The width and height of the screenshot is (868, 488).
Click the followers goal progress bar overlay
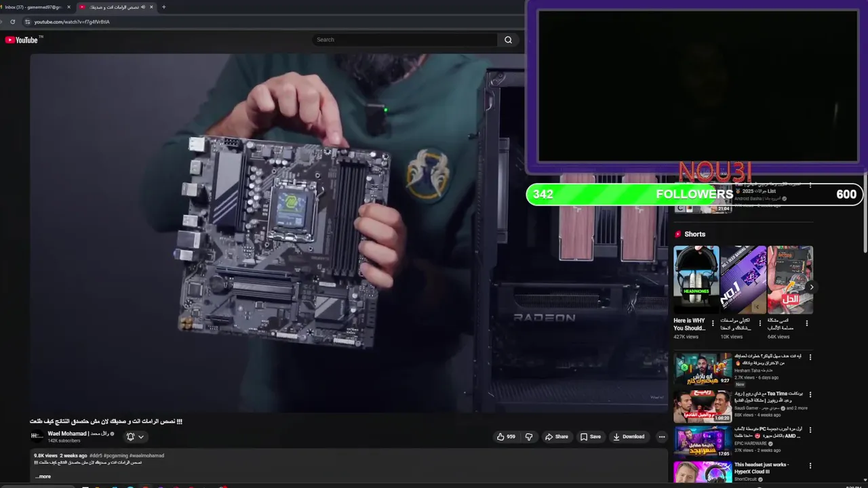694,195
